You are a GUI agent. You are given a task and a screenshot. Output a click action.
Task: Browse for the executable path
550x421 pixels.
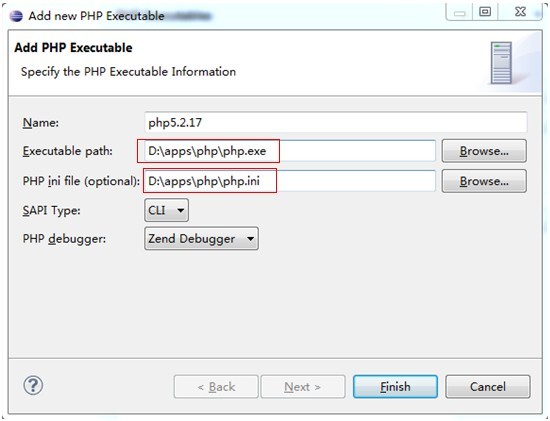coord(484,151)
